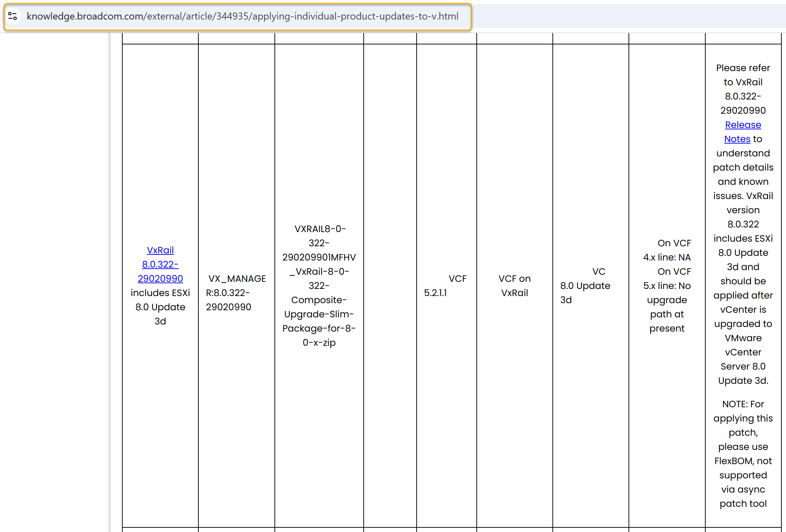The height and width of the screenshot is (532, 786).
Task: Click the 'VCF on VxRail' cell
Action: 514,286
